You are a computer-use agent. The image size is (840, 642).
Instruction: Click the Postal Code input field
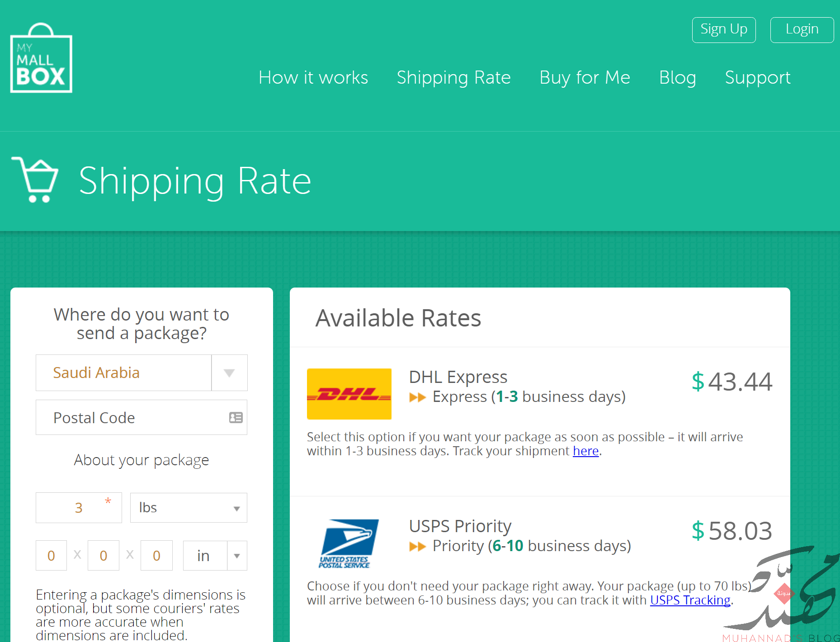point(142,417)
